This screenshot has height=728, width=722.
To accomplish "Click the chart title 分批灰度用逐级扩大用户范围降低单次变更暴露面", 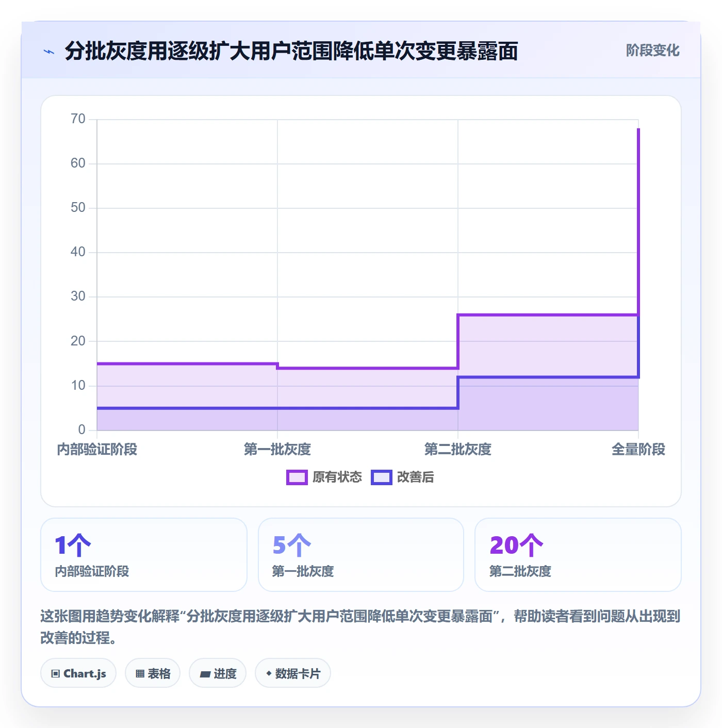I will [291, 51].
